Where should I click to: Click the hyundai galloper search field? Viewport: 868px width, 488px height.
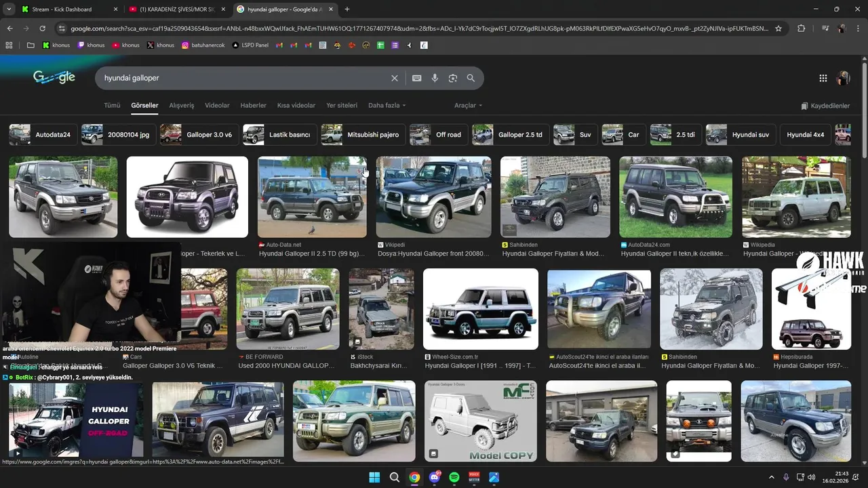(x=244, y=78)
